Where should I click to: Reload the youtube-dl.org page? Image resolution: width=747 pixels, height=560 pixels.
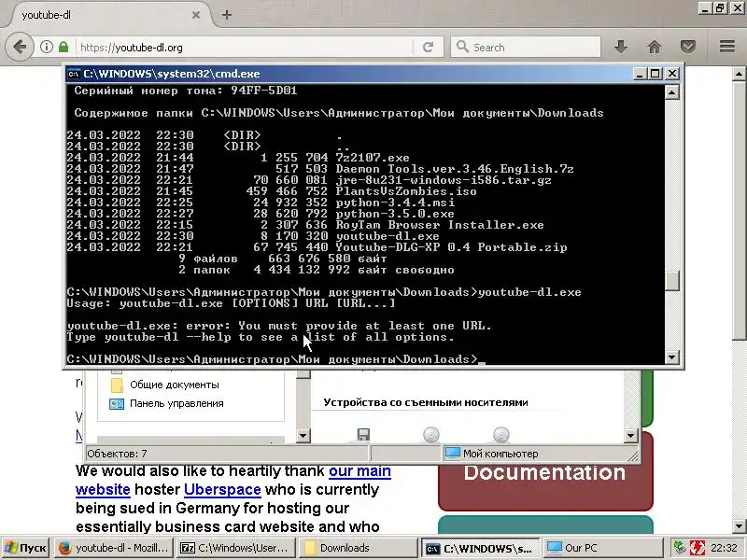point(428,48)
